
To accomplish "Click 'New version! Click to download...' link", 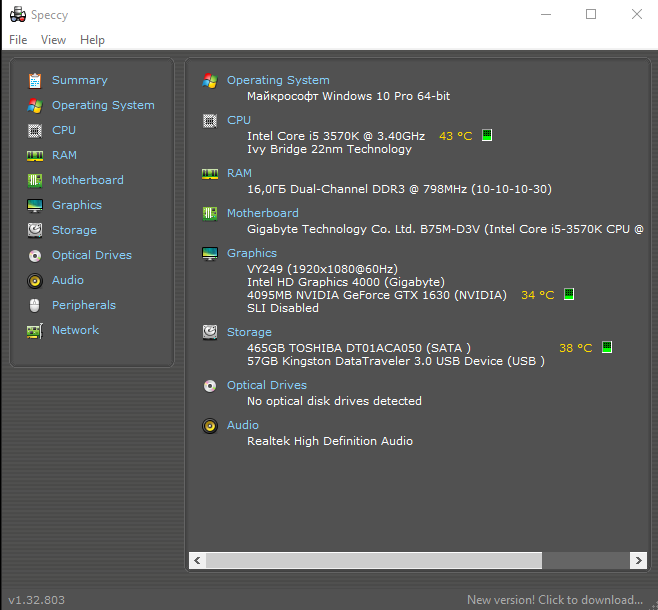I will pos(555,600).
